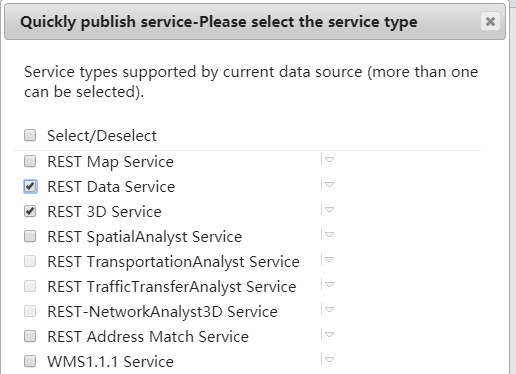516x374 pixels.
Task: Tick the REST Address Match Service checkbox
Action: (30, 336)
